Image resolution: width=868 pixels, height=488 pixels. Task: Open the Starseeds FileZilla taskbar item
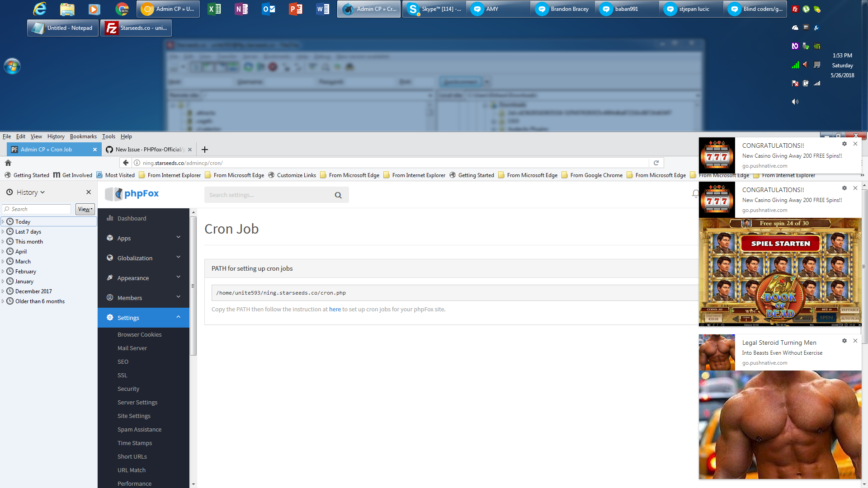136,28
